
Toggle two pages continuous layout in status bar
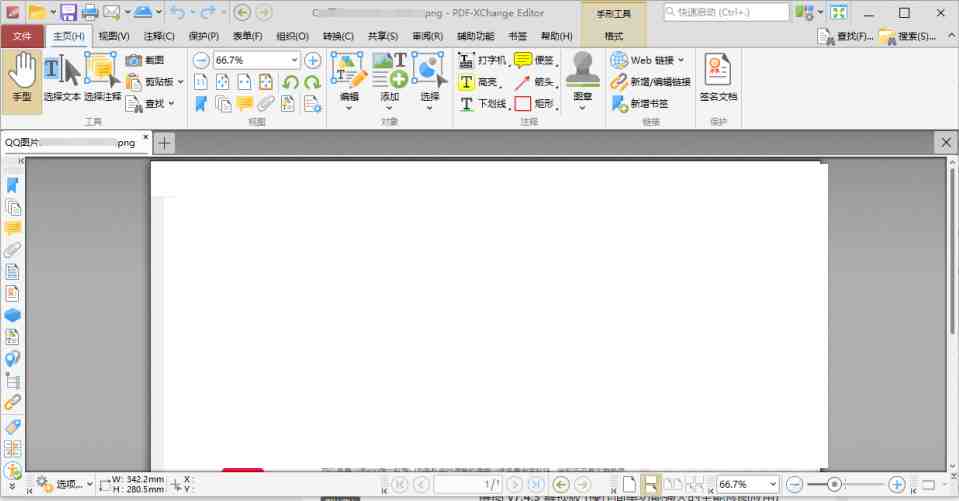pyautogui.click(x=694, y=485)
